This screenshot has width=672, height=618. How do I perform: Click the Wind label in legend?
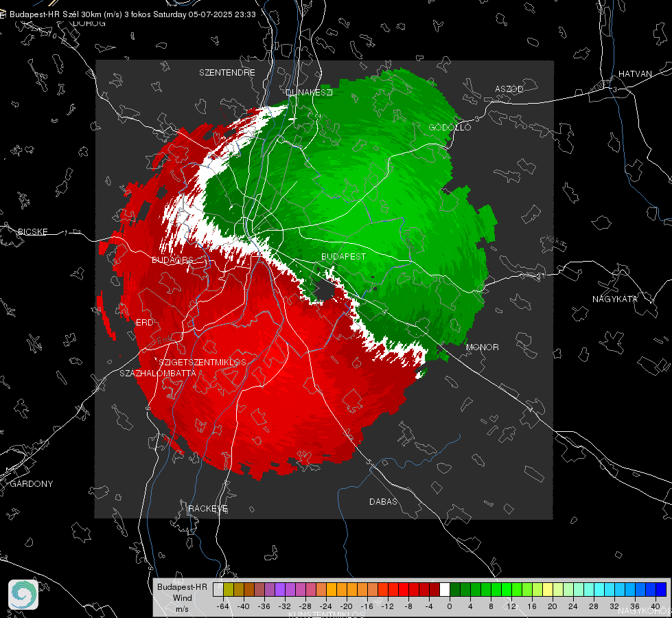182,598
